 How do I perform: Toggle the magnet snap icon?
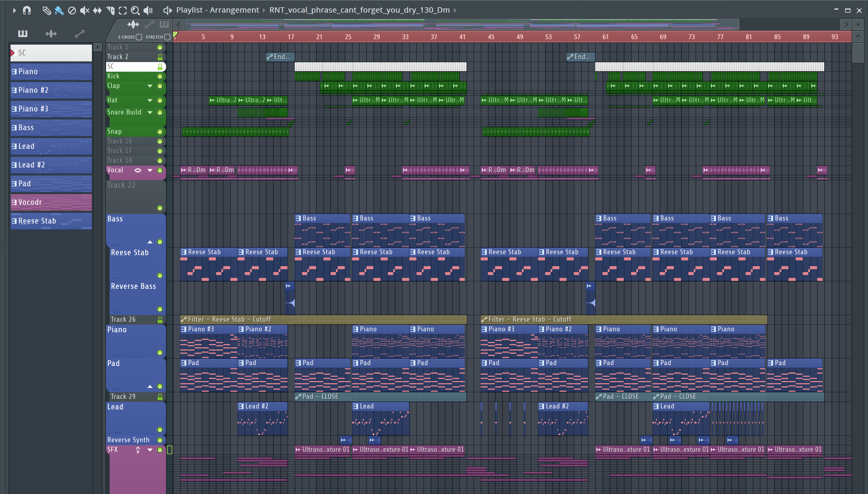coord(27,11)
